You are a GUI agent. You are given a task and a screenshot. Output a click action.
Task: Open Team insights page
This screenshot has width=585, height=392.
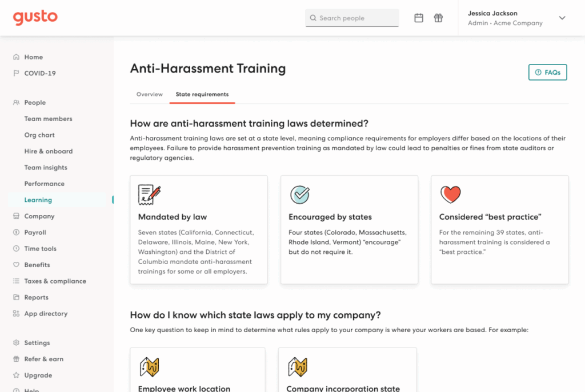pyautogui.click(x=46, y=167)
